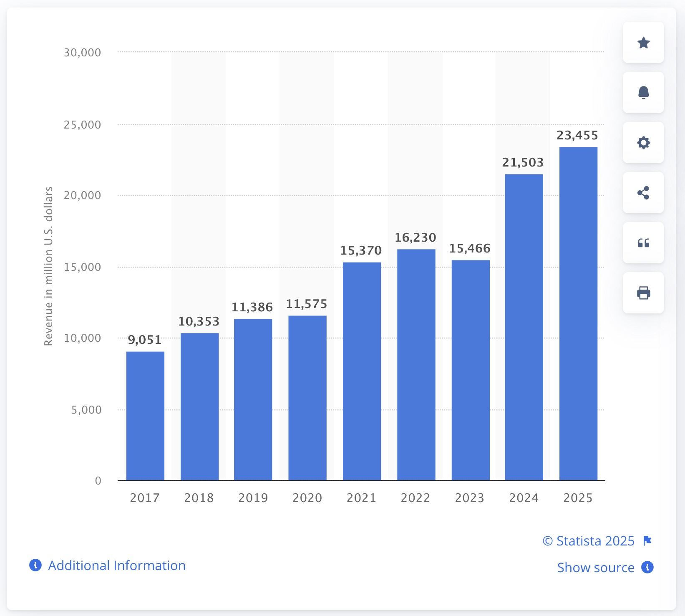
Task: Click info icon before Additional Information
Action: (35, 566)
